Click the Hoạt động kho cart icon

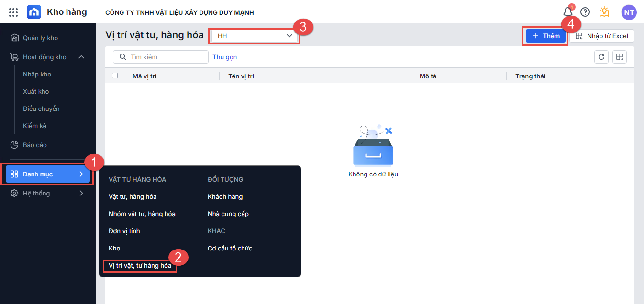pyautogui.click(x=15, y=57)
